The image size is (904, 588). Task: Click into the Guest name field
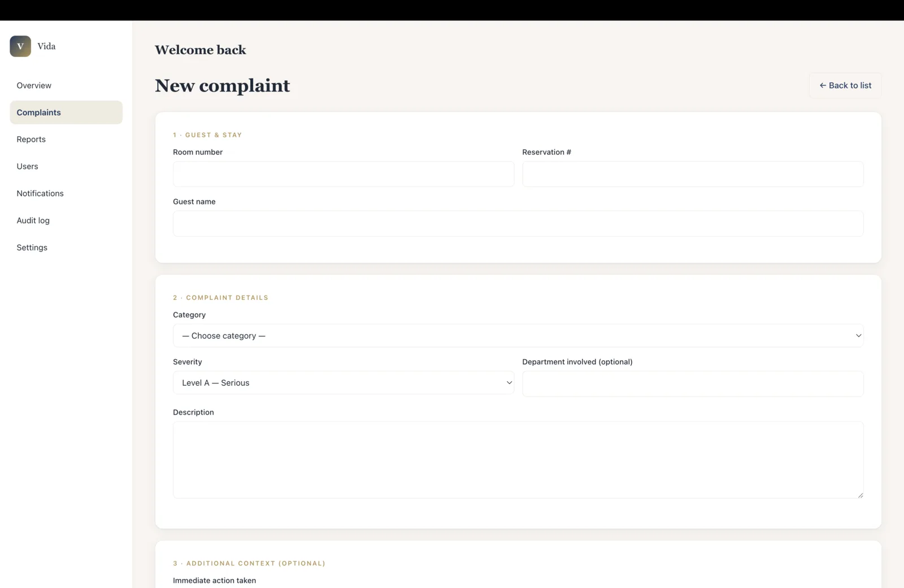(x=518, y=224)
